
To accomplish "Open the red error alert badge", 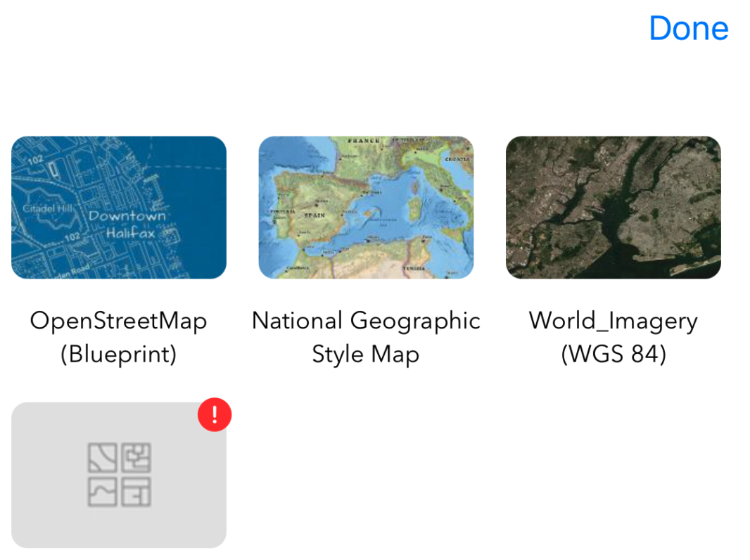I will click(x=215, y=414).
